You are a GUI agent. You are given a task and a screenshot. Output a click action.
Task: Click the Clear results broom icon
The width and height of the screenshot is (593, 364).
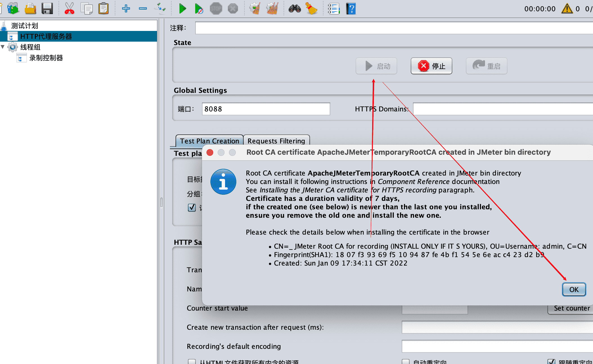click(x=255, y=8)
